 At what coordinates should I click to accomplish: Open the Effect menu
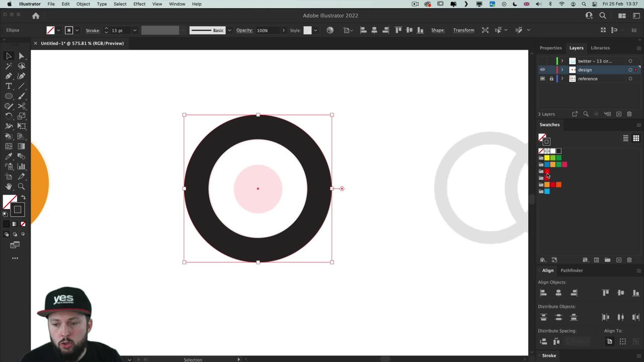[139, 4]
